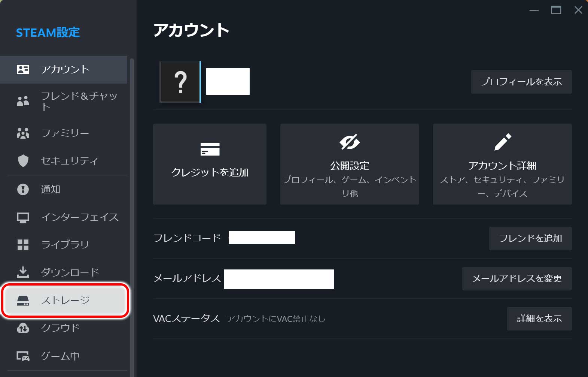Go to the セキュリティ settings page
588x377 pixels.
coord(64,161)
